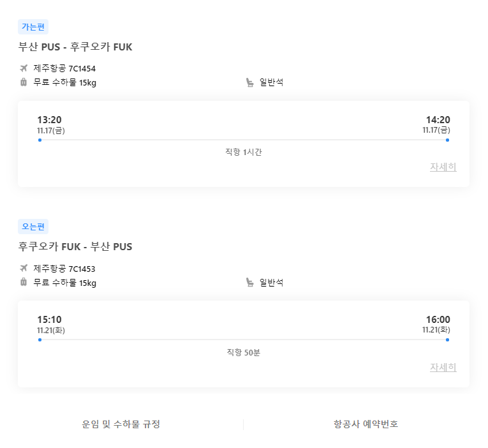Click the 가는편 badge

(x=33, y=27)
